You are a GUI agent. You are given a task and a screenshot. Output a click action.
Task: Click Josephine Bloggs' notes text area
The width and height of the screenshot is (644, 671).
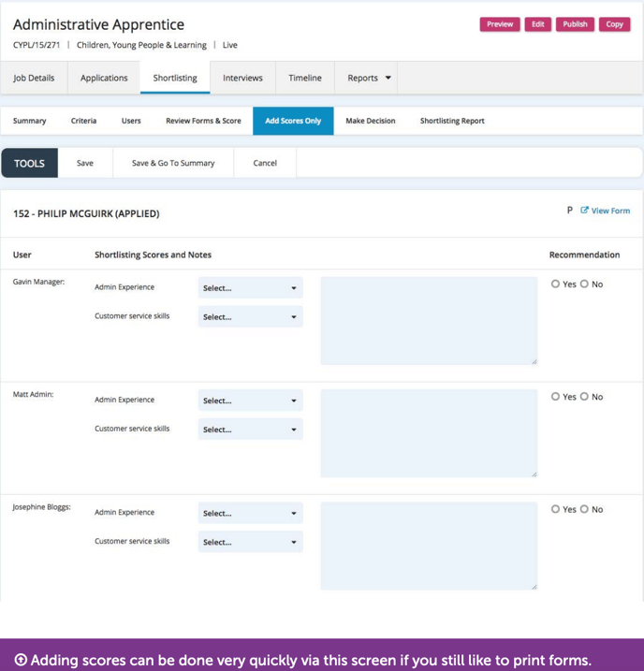coord(430,546)
